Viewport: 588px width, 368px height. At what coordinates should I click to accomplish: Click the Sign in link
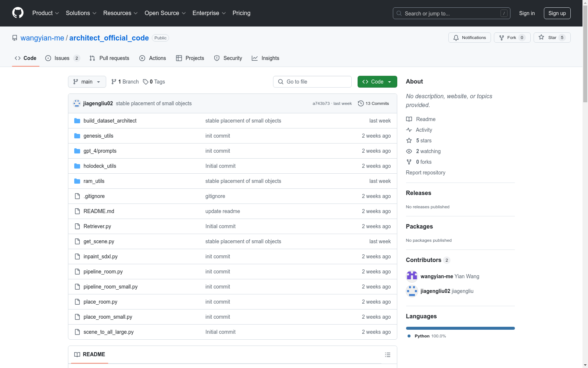tap(527, 13)
